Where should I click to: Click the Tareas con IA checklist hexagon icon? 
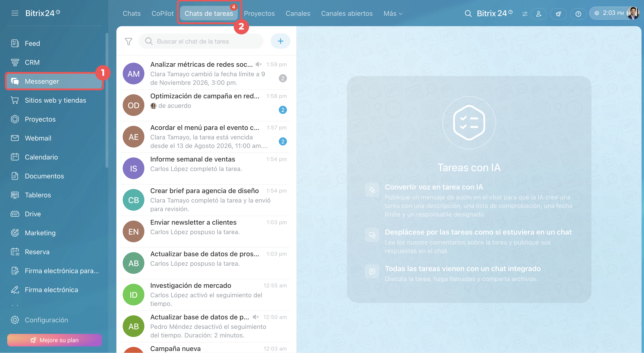[x=469, y=122]
